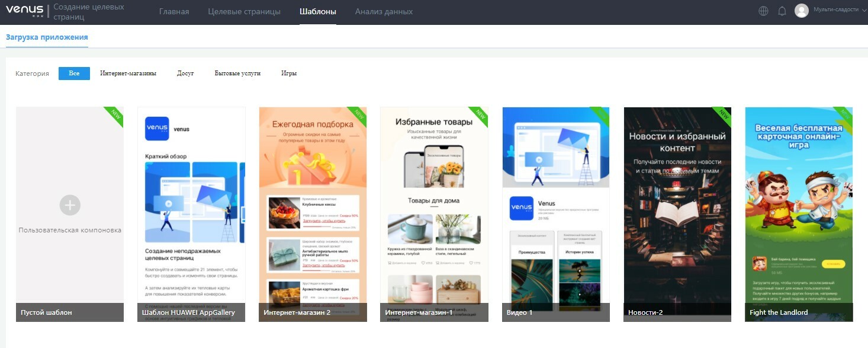Open Анализ данных menu item
Viewport: 868px width, 348px height.
(x=384, y=12)
